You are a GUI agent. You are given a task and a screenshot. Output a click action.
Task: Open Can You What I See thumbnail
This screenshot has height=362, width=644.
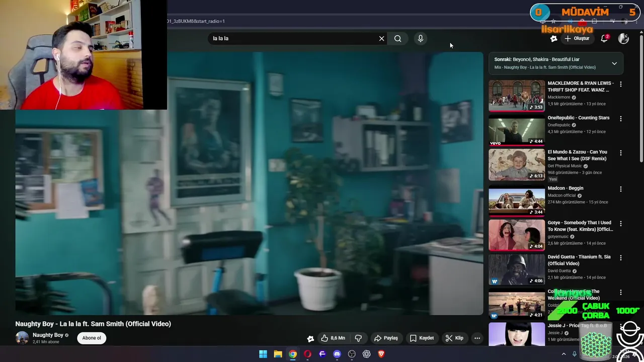click(x=517, y=164)
